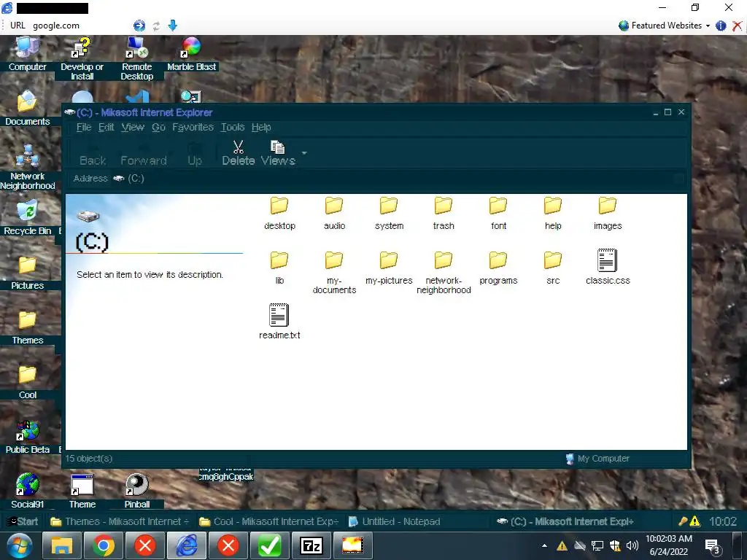Click the Develop or Install desktop icon
The width and height of the screenshot is (747, 560).
point(82,58)
